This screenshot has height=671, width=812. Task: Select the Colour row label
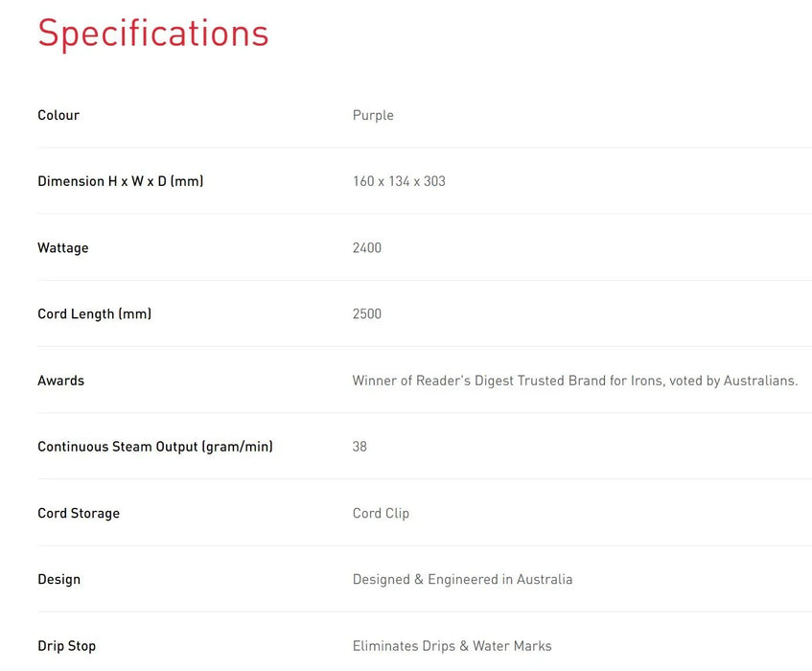point(58,115)
